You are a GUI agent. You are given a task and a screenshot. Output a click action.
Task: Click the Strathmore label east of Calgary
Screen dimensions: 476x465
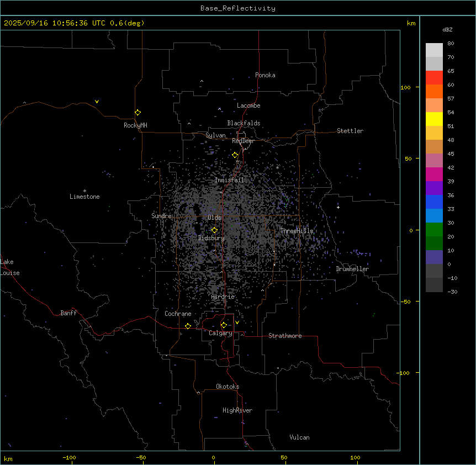tap(285, 336)
